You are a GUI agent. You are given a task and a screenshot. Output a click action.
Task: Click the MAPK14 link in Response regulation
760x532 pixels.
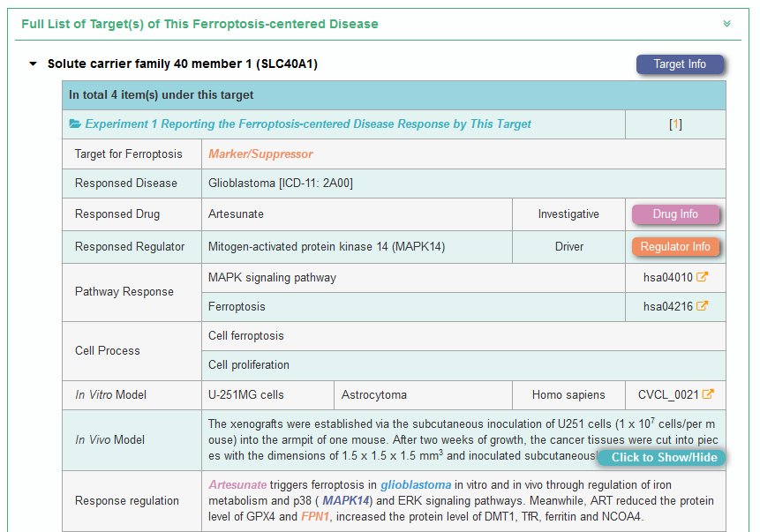(346, 500)
